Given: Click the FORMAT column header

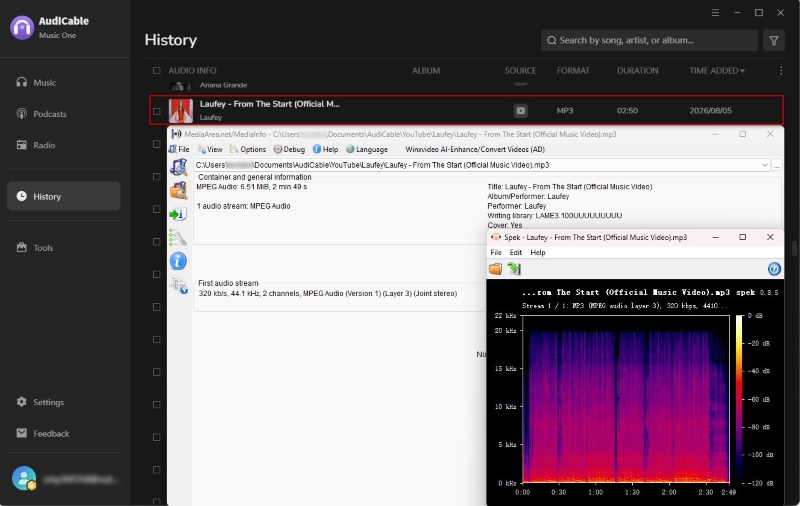Looking at the screenshot, I should [x=573, y=70].
